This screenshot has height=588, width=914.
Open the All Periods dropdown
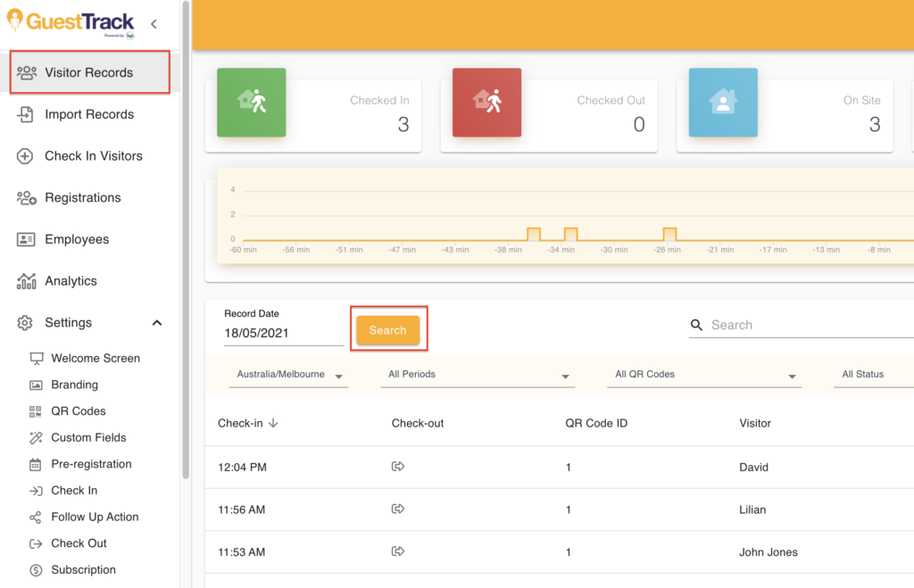(x=478, y=377)
